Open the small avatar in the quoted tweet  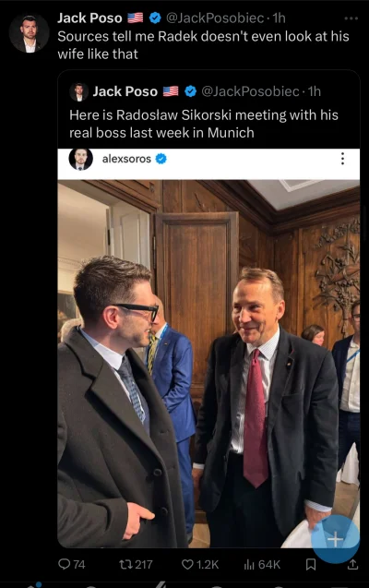[79, 92]
